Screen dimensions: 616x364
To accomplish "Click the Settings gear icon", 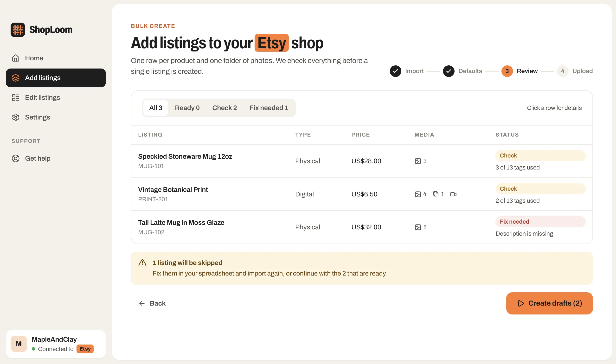I will [16, 117].
